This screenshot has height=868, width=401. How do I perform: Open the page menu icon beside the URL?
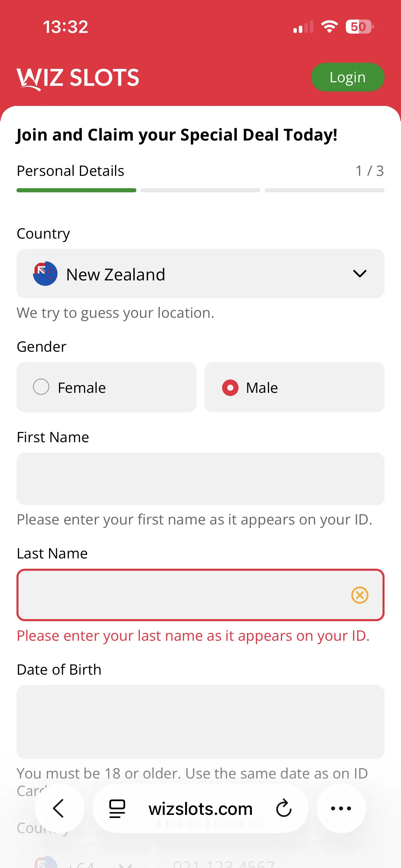[x=117, y=809]
